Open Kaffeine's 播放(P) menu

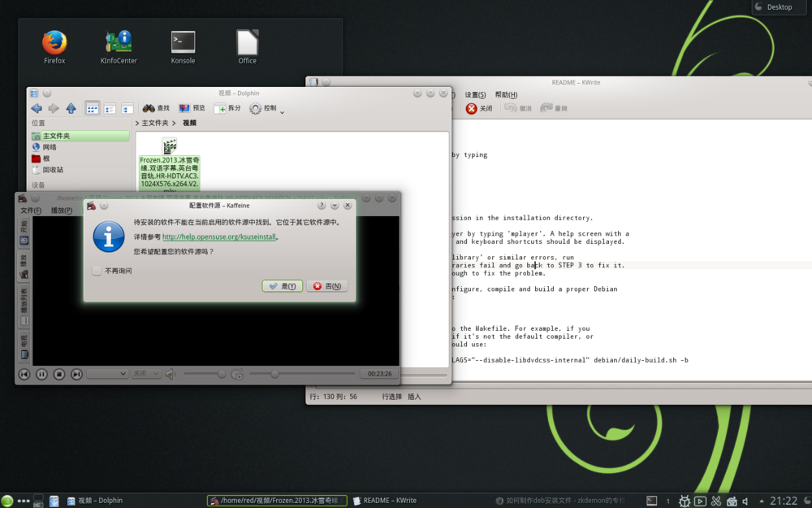click(61, 211)
